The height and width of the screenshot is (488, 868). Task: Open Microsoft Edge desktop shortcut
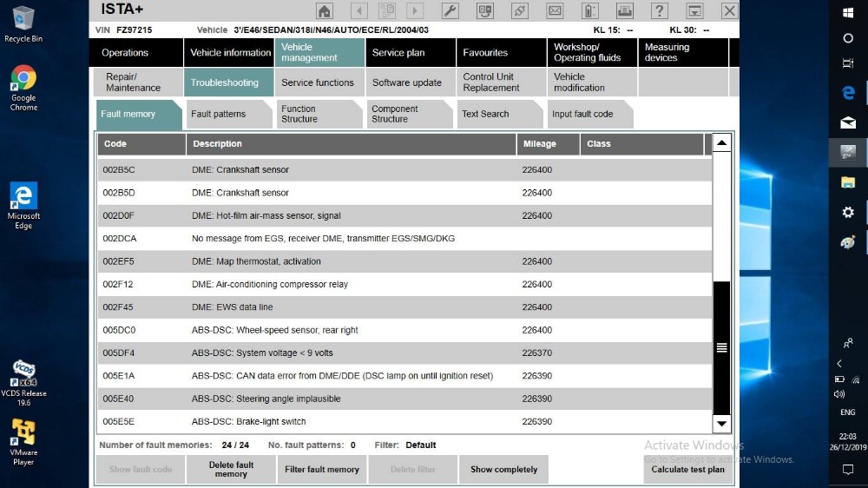coord(23,205)
